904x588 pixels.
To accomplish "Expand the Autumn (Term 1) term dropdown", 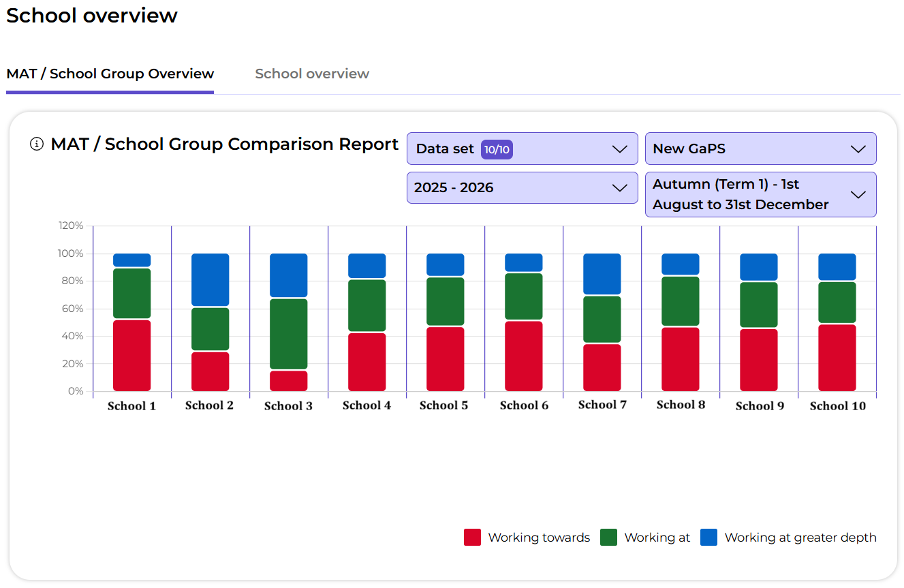I will click(x=760, y=195).
